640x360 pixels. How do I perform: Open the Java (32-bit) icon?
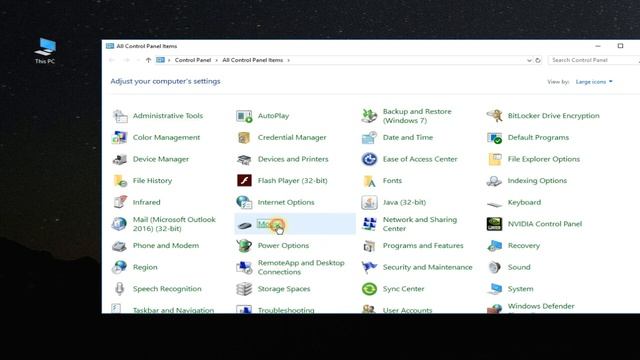(x=369, y=202)
